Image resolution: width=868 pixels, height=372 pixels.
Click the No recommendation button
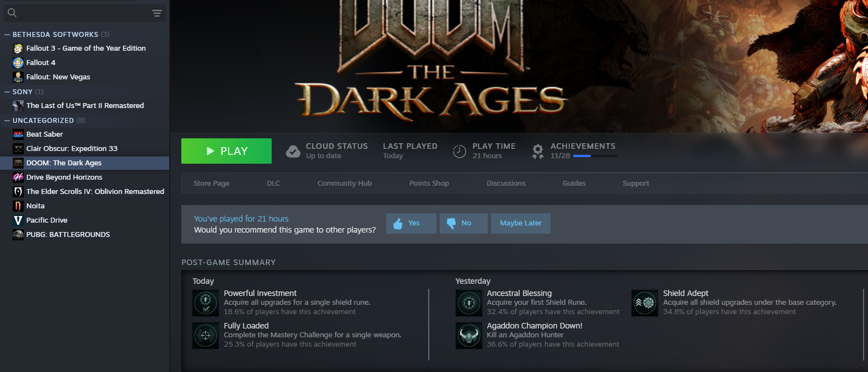point(463,223)
